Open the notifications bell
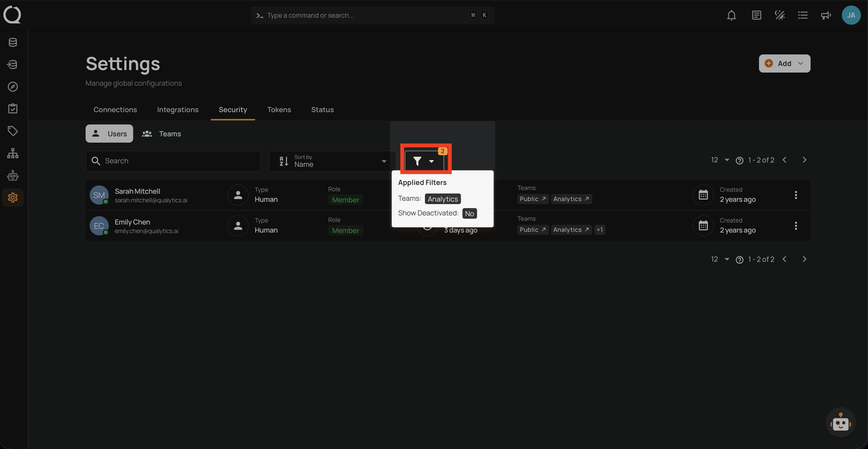The width and height of the screenshot is (868, 449). 731,15
